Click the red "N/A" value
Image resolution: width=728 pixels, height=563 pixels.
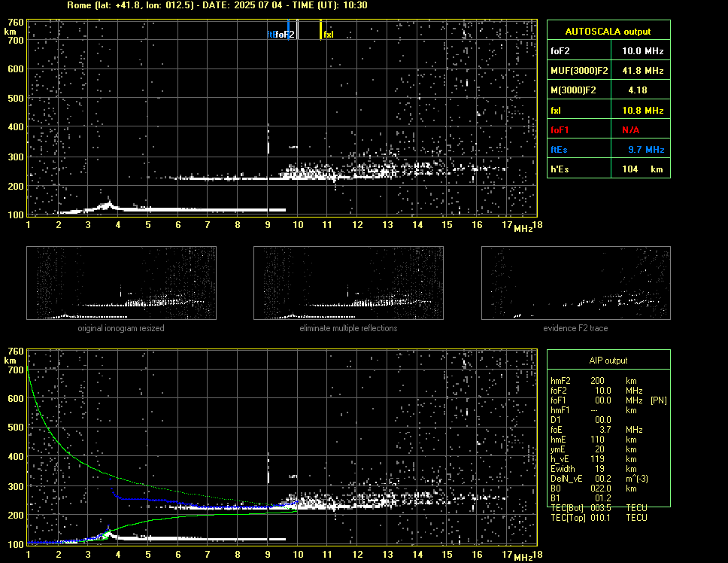point(630,130)
